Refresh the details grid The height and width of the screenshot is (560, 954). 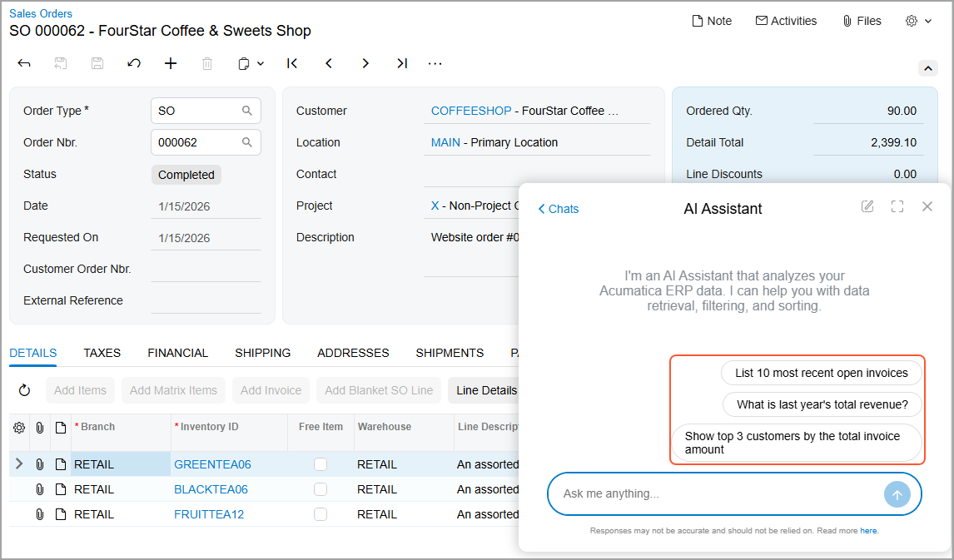(24, 390)
